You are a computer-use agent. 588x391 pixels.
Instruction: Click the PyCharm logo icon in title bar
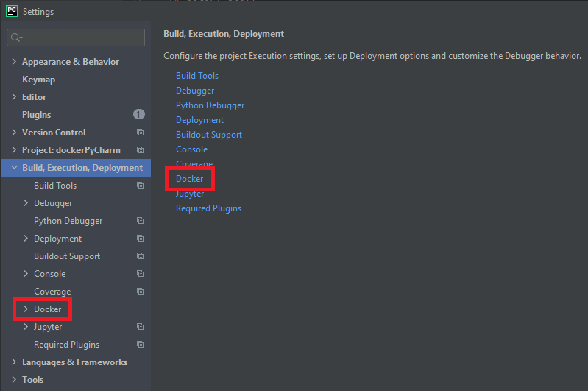(x=12, y=11)
